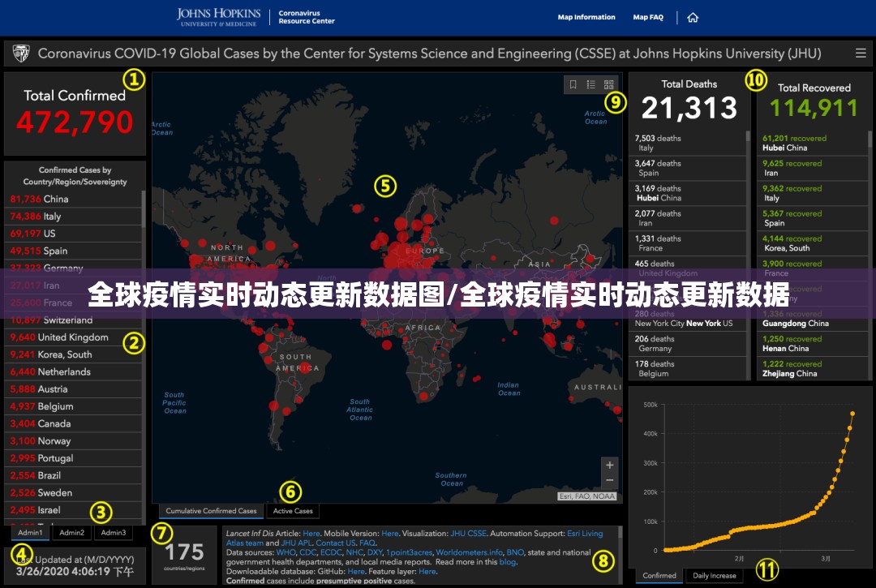The width and height of the screenshot is (876, 588).
Task: Select the Active Cases map tab
Action: (293, 511)
